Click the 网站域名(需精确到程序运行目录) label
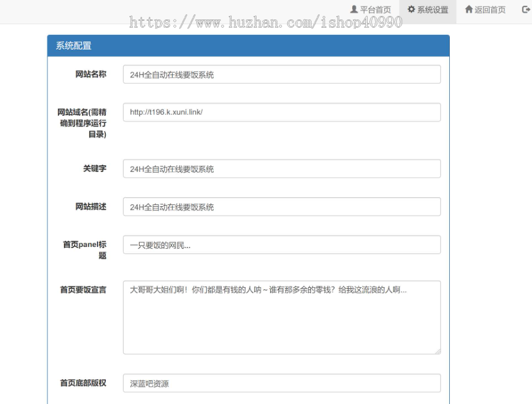Screen dimensions: 532x404 (x=82, y=123)
